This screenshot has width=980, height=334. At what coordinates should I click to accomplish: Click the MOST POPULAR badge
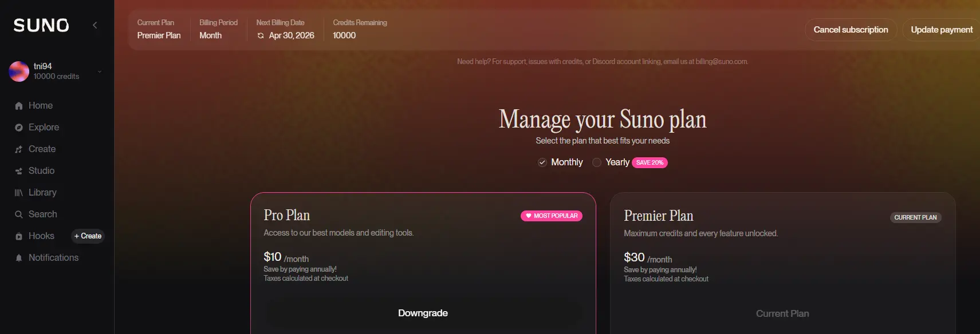(552, 216)
